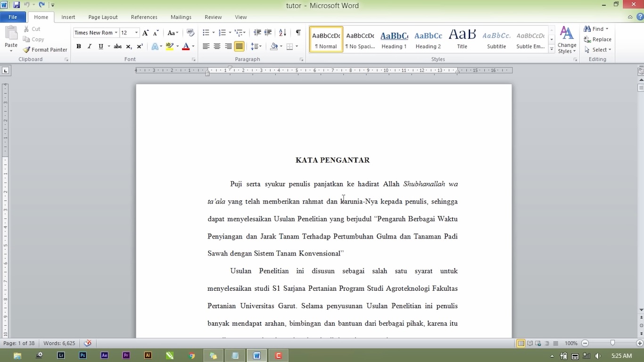Screen dimensions: 644x362
Task: Switch to the Page Layout tab
Action: [x=103, y=17]
